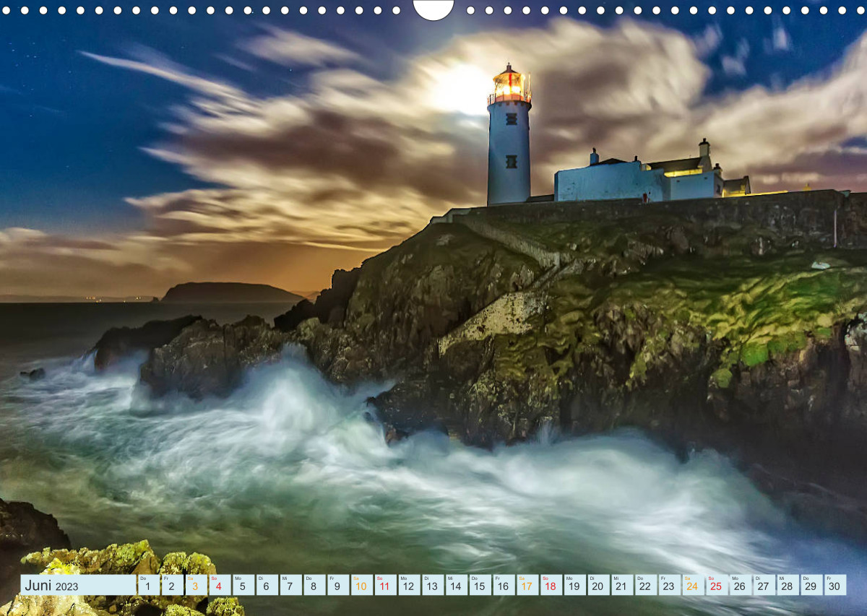This screenshot has height=616, width=867.
Task: Select day 14 in the calendar strip
Action: click(456, 585)
